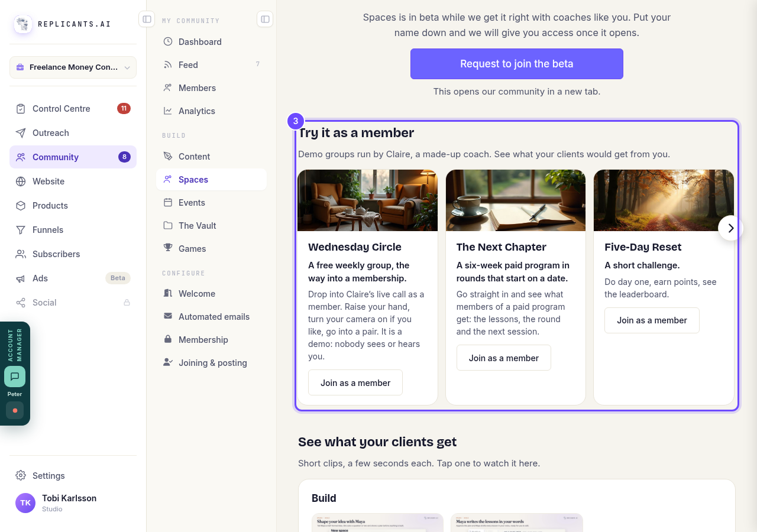Click the Community people icon
The height and width of the screenshot is (532, 757).
click(21, 157)
